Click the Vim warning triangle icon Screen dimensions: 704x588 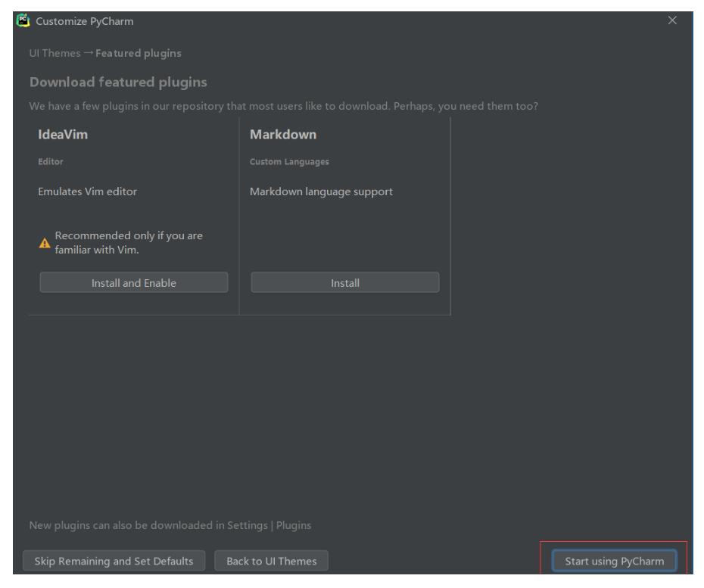coord(45,243)
